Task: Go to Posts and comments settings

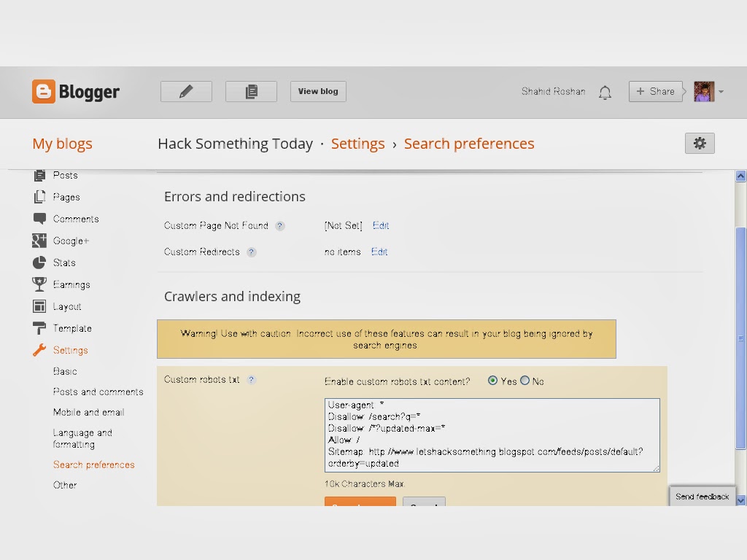Action: pos(98,392)
